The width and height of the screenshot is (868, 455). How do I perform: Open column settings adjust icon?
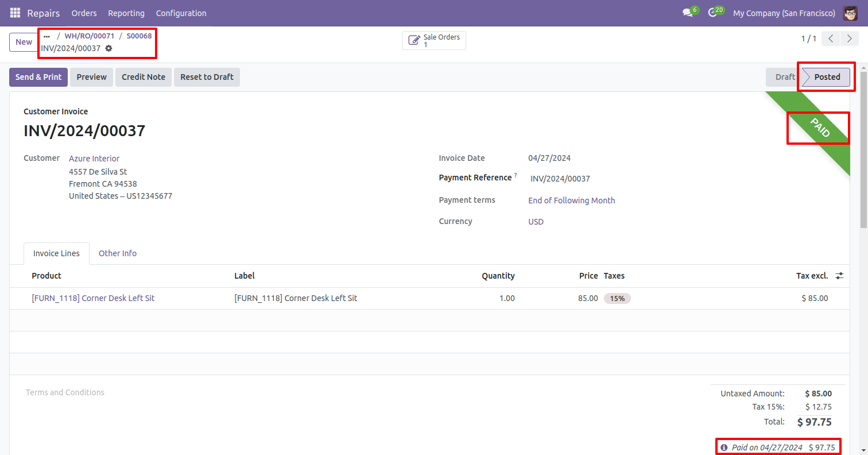coord(839,276)
